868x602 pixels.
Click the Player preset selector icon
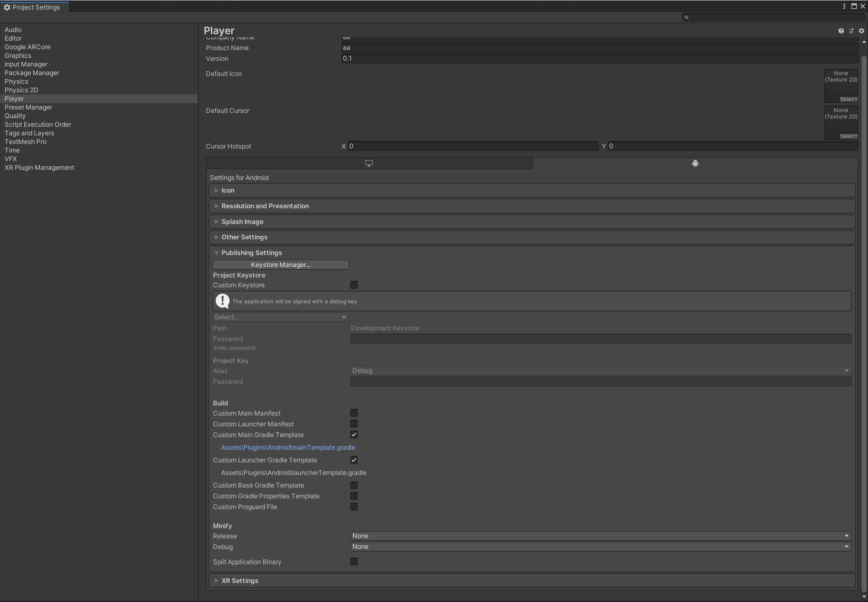pyautogui.click(x=851, y=31)
